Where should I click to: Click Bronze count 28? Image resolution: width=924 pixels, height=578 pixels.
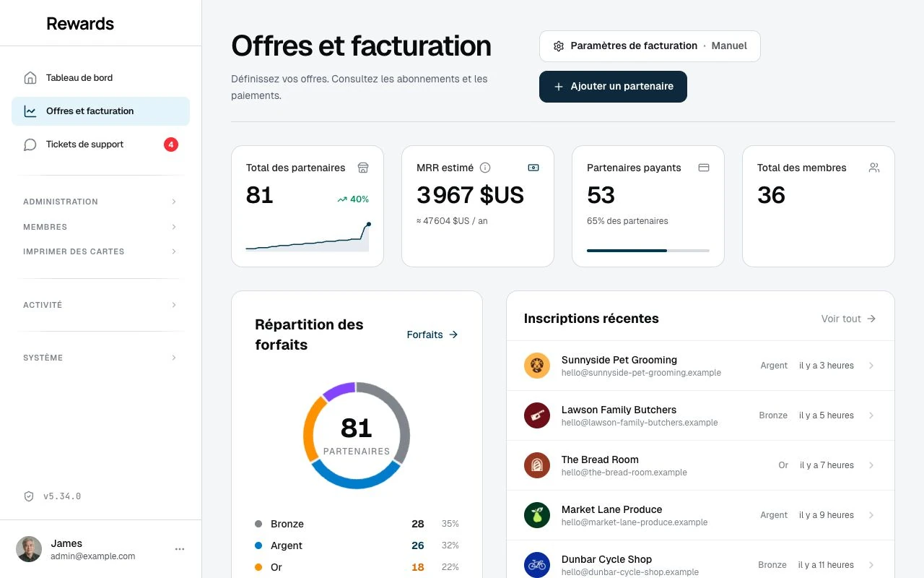[x=418, y=524]
